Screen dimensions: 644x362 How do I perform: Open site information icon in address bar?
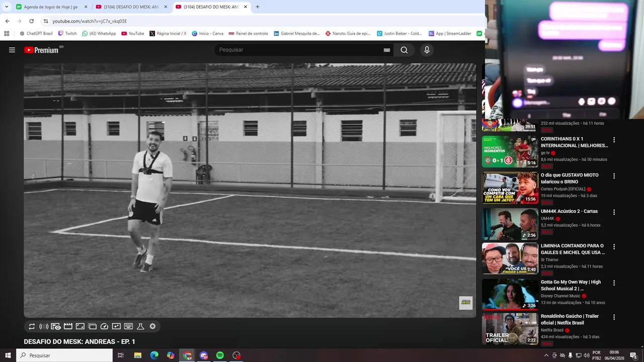(x=46, y=21)
